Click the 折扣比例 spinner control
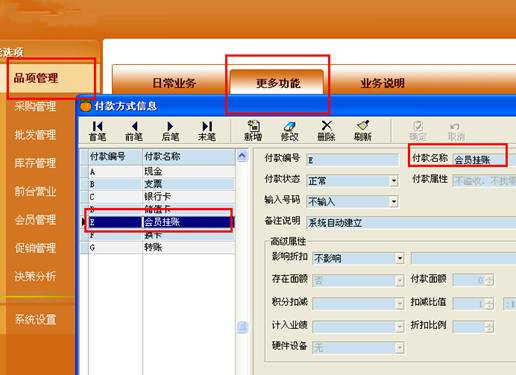The height and width of the screenshot is (375, 516). point(490,327)
